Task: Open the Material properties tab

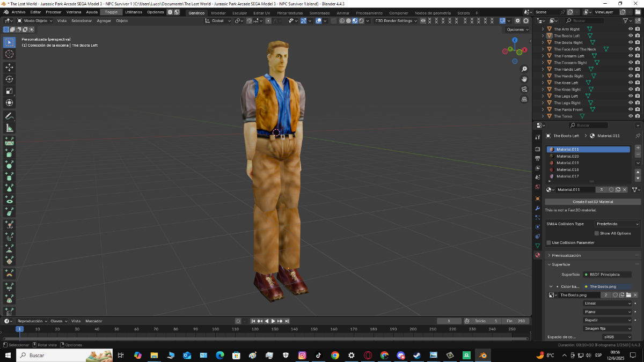Action: [x=537, y=255]
